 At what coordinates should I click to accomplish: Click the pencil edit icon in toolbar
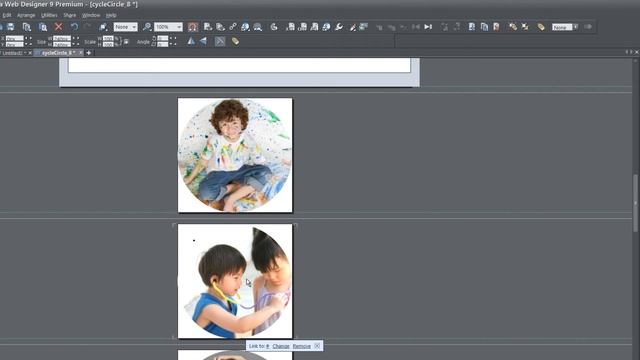tap(353, 27)
